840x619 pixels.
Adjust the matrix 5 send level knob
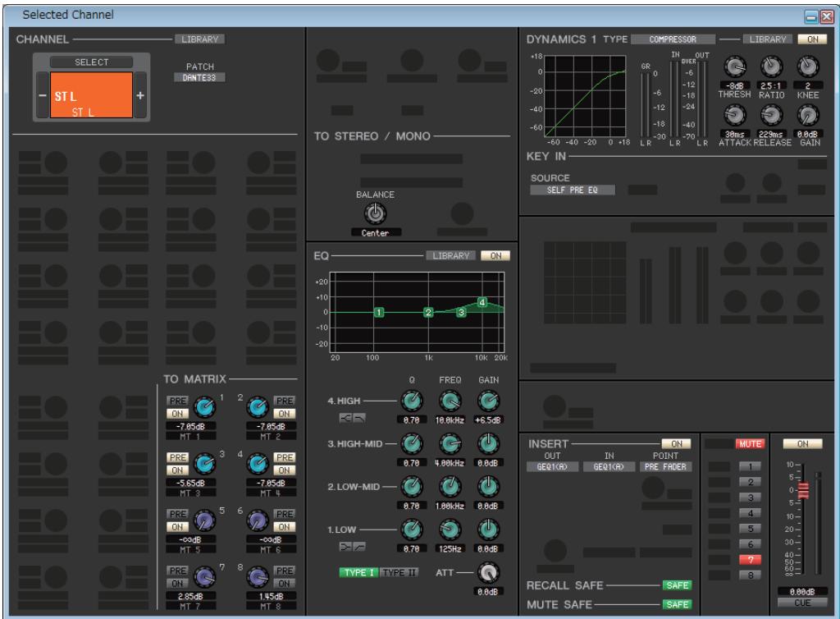tap(204, 520)
